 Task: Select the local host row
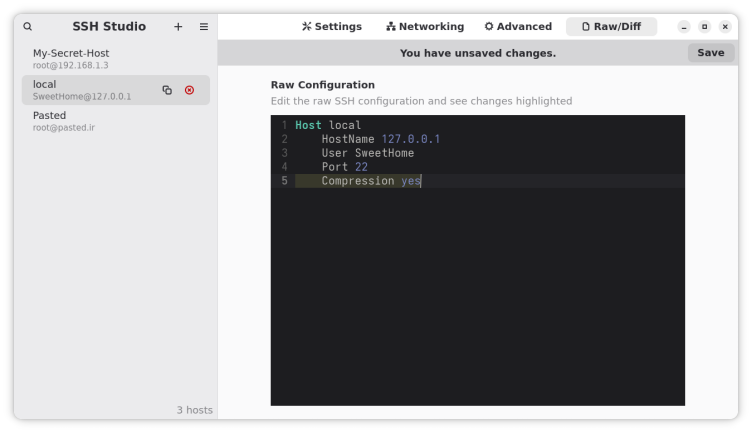[x=90, y=90]
